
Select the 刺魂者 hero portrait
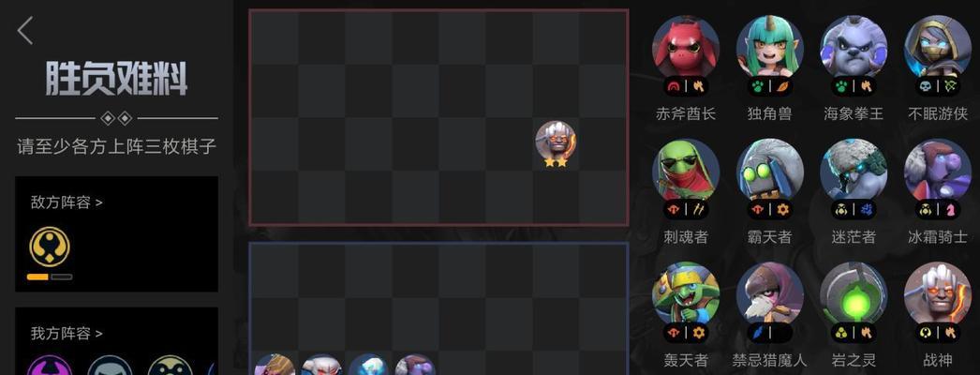686,172
